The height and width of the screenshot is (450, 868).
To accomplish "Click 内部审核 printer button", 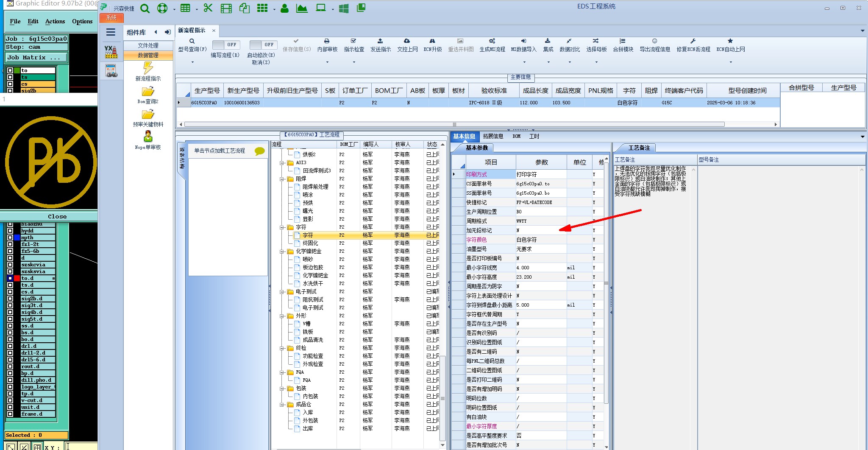I will [327, 45].
